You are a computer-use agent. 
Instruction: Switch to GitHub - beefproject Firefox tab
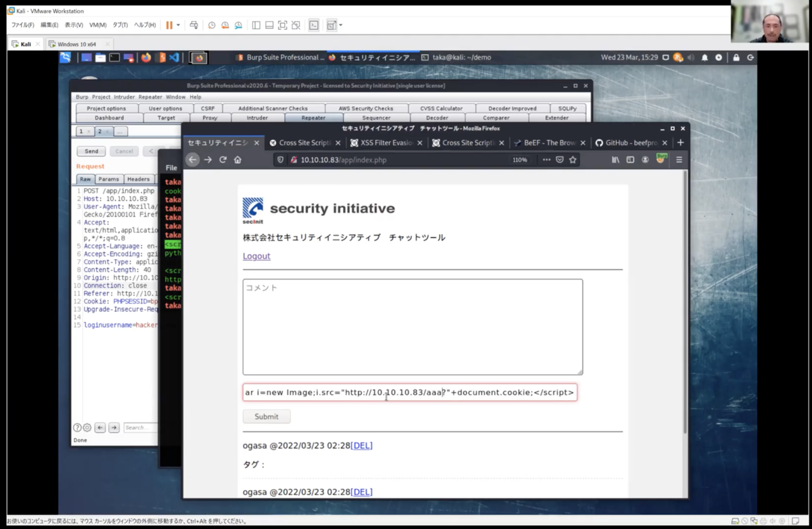(630, 143)
